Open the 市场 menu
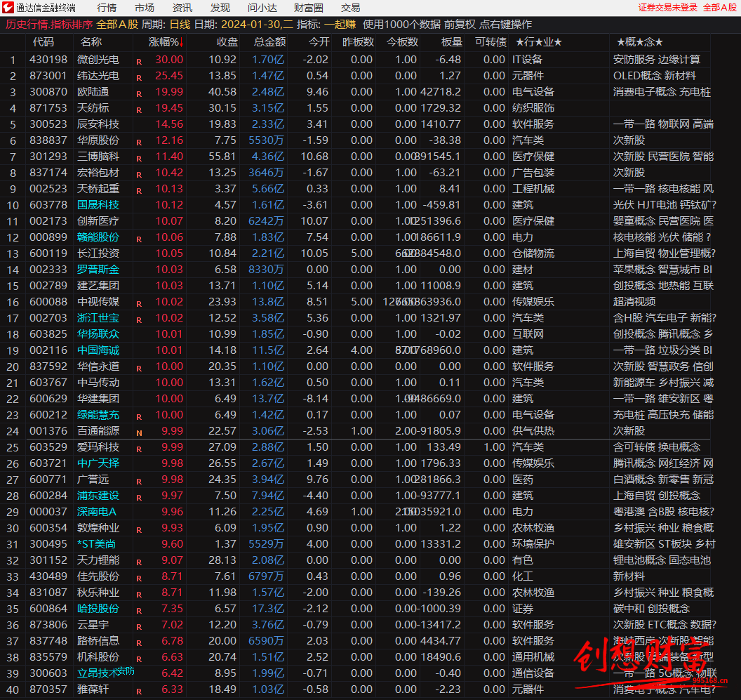This screenshot has width=741, height=700. 145,8
